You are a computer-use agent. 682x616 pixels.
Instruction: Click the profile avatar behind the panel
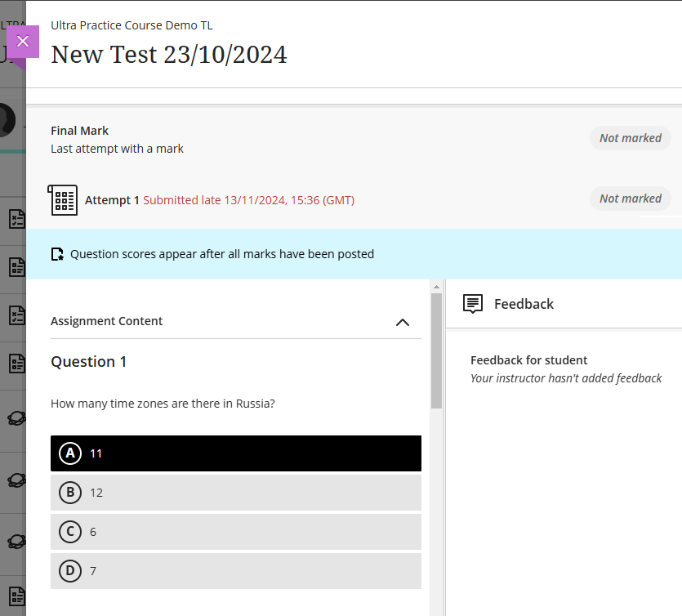[8, 120]
